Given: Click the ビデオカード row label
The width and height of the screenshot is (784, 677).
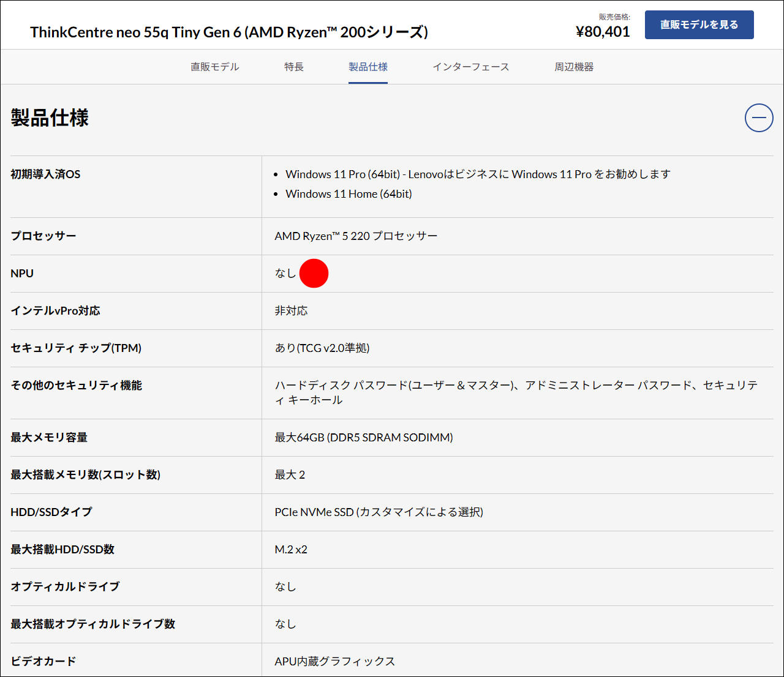Looking at the screenshot, I should (x=42, y=661).
